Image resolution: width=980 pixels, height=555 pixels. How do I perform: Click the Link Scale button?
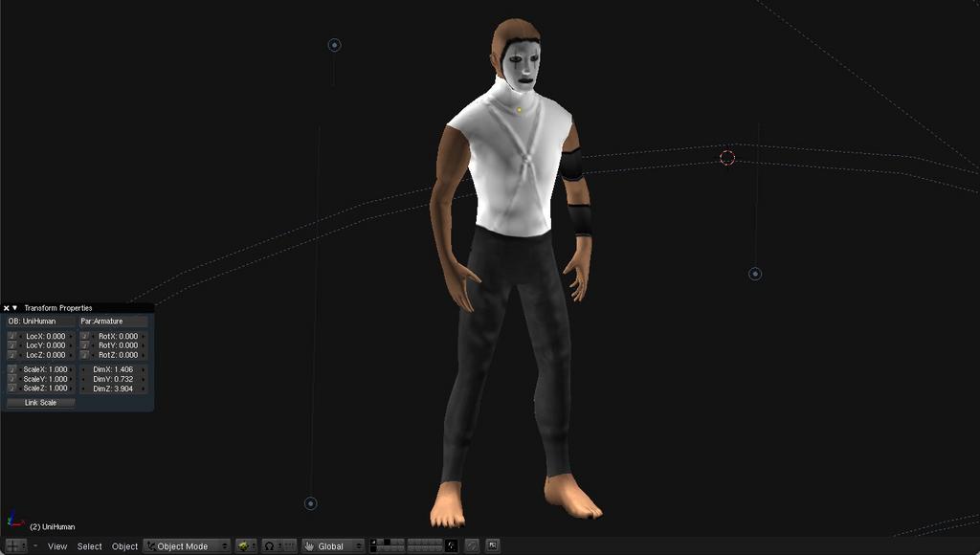click(40, 403)
